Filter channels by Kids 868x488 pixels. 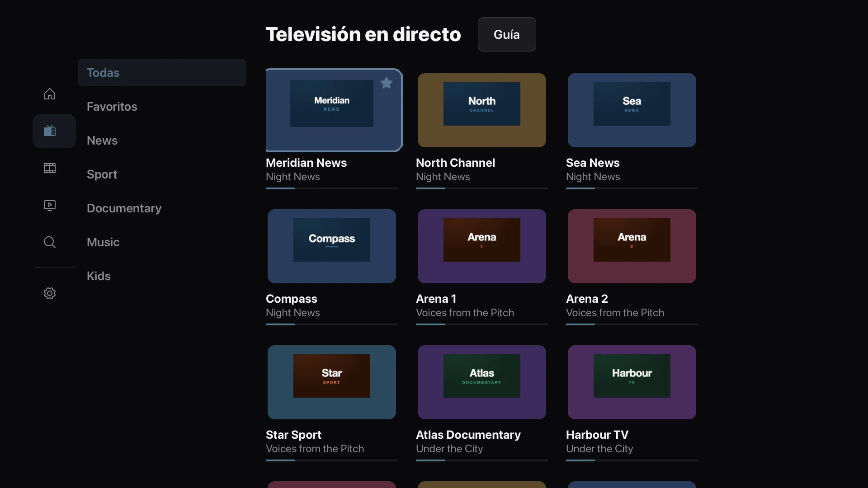(x=162, y=276)
